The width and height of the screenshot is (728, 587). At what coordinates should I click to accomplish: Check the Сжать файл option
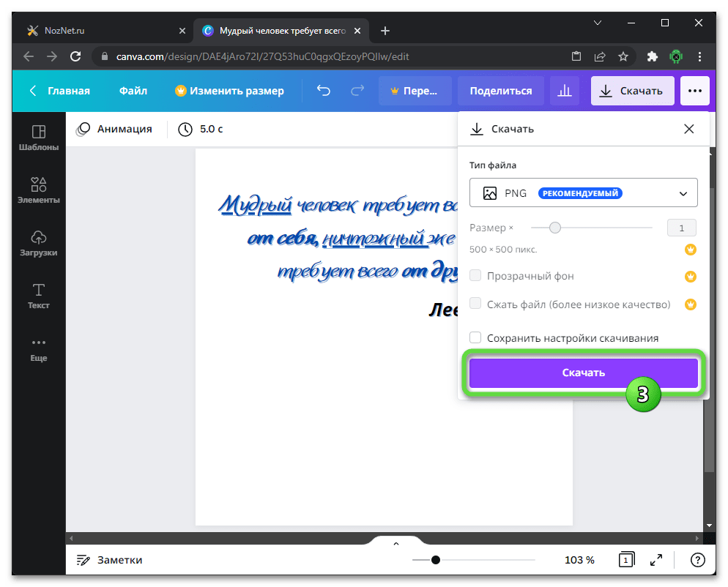coord(475,304)
